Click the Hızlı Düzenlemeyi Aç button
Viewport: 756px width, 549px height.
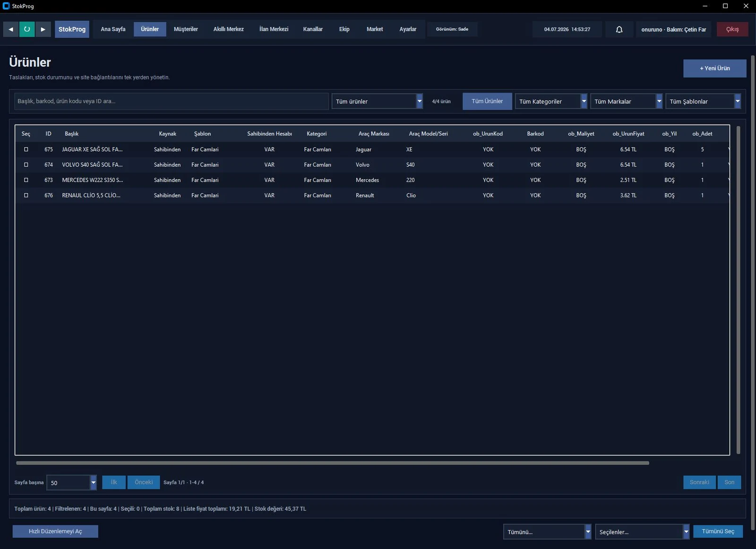55,532
